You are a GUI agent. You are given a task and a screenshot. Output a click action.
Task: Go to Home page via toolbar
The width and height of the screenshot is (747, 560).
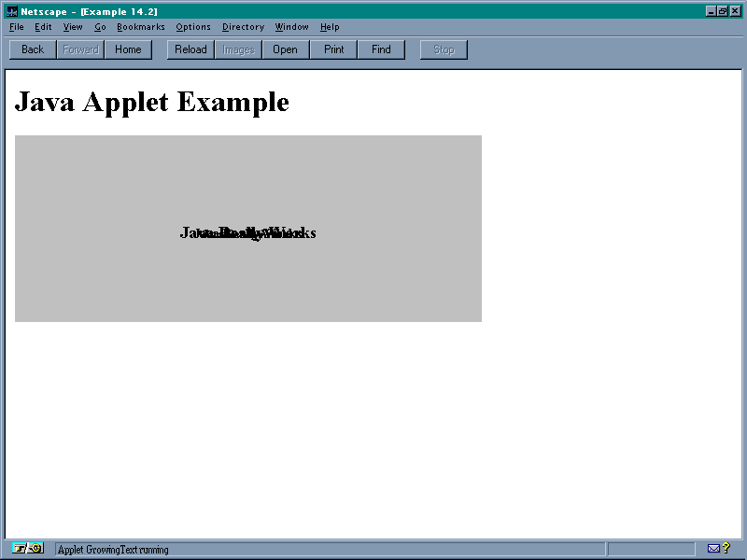pyautogui.click(x=128, y=49)
